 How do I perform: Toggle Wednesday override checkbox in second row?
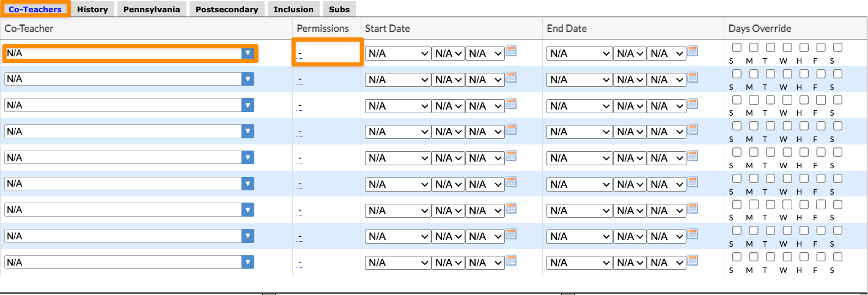coord(787,74)
